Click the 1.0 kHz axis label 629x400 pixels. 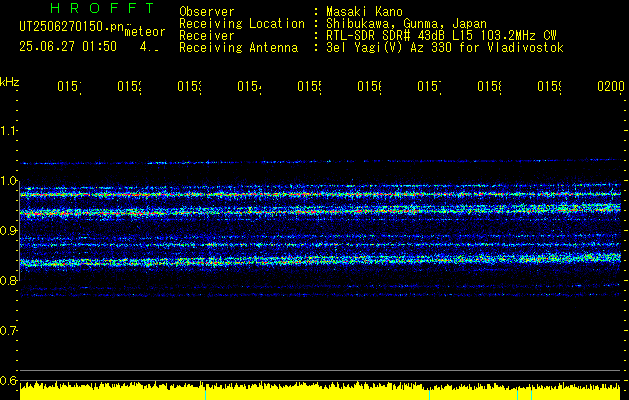pos(9,181)
